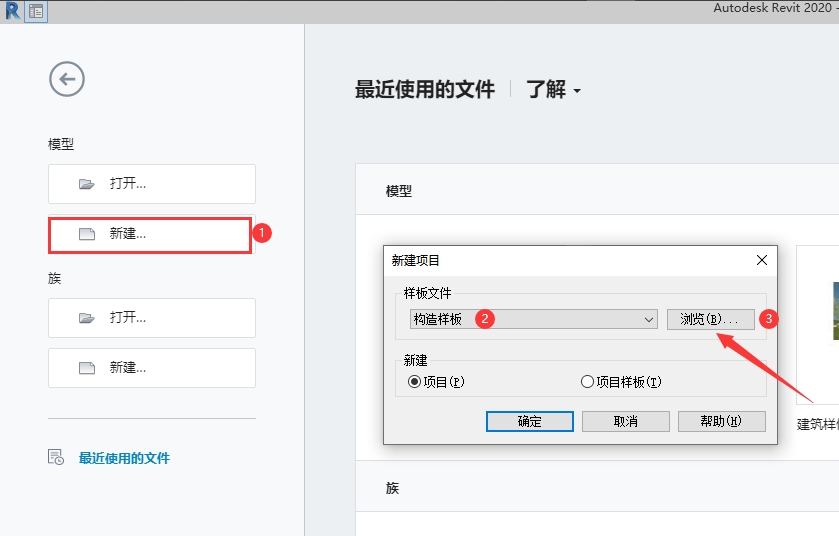Viewport: 839px width, 536px height.
Task: Click the Autodesk Revit 2020 title text
Action: pyautogui.click(x=773, y=8)
